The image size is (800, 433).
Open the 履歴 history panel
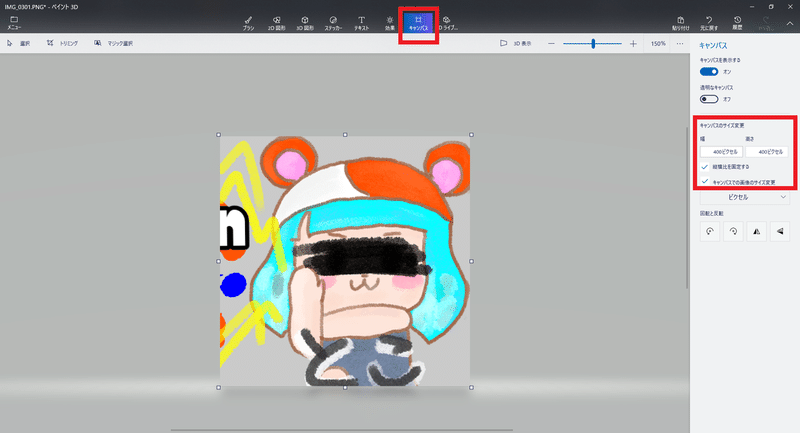[x=737, y=23]
